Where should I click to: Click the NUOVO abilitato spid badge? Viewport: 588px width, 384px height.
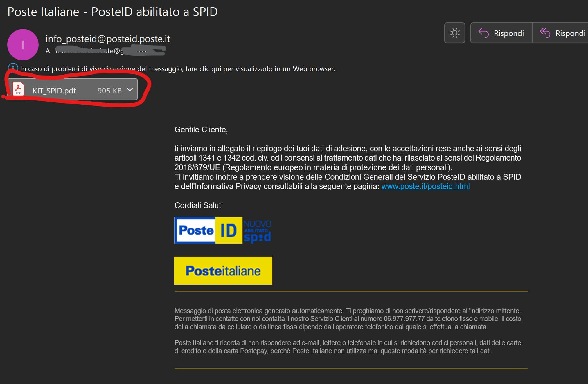click(257, 231)
